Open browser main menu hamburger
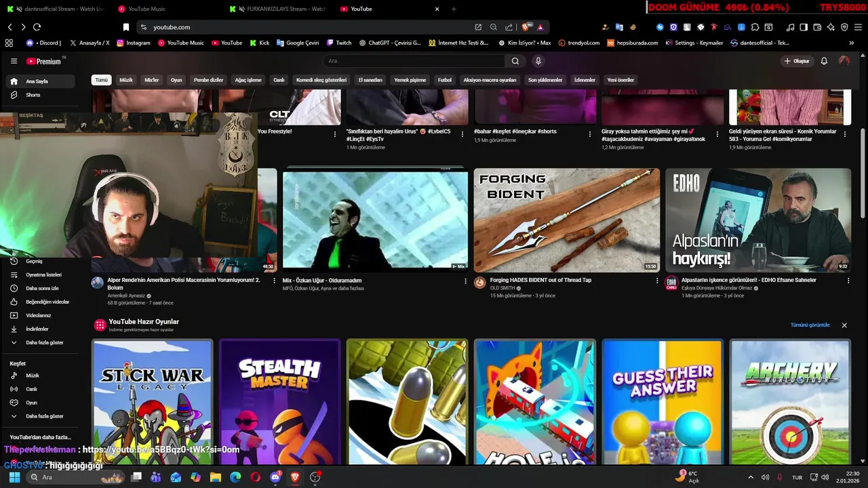Image resolution: width=868 pixels, height=488 pixels. 858,27
